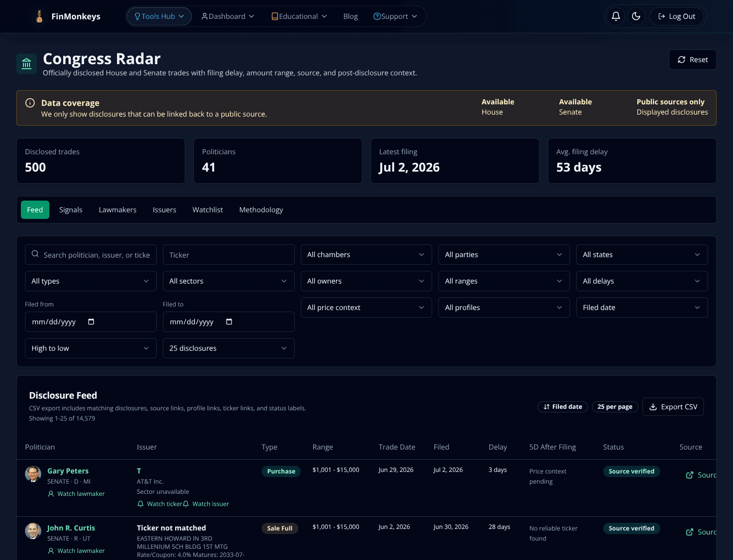
Task: Switch to the Issuers tab
Action: pos(164,210)
